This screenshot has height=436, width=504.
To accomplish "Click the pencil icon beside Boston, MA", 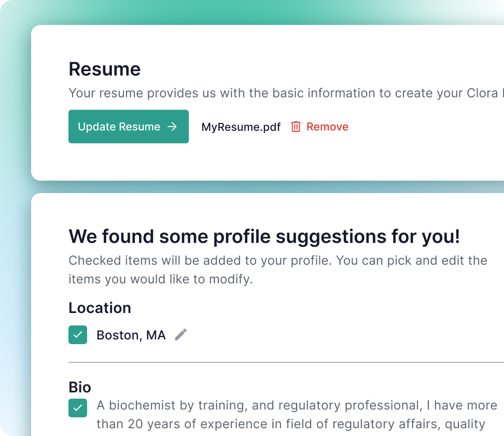I will (x=180, y=335).
